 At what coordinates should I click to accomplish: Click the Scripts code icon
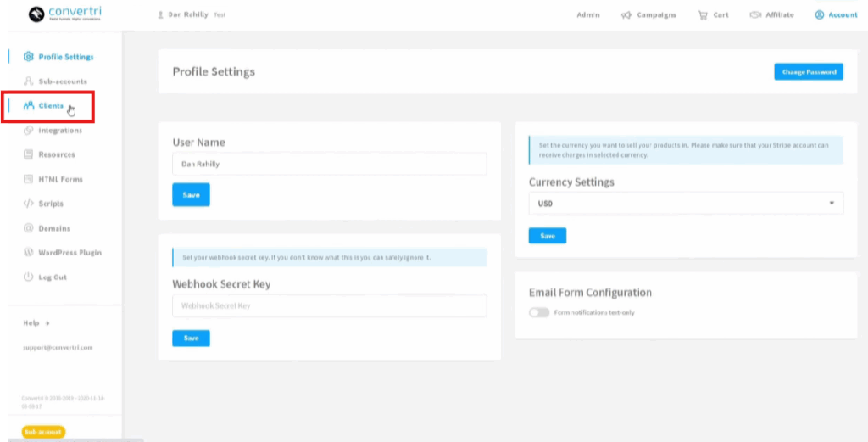tap(29, 204)
